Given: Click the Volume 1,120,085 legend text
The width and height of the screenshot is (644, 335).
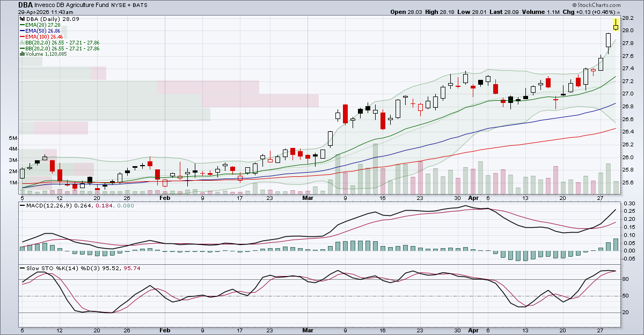Looking at the screenshot, I should click(46, 54).
